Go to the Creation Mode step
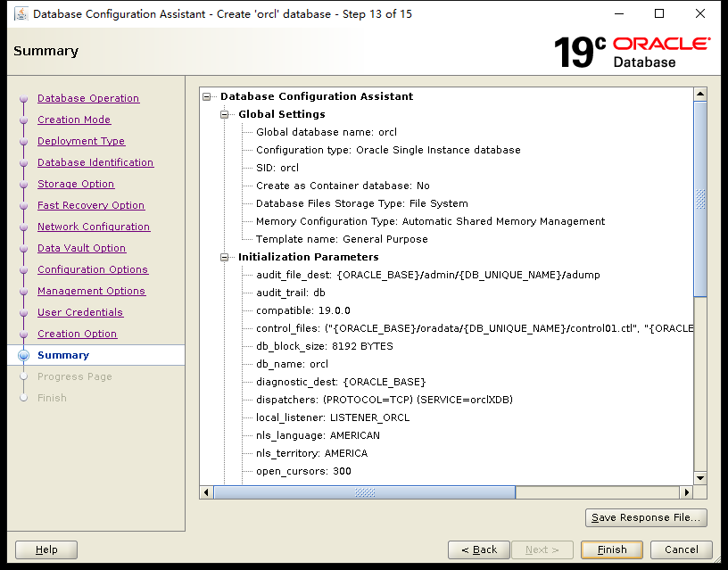 coord(74,120)
